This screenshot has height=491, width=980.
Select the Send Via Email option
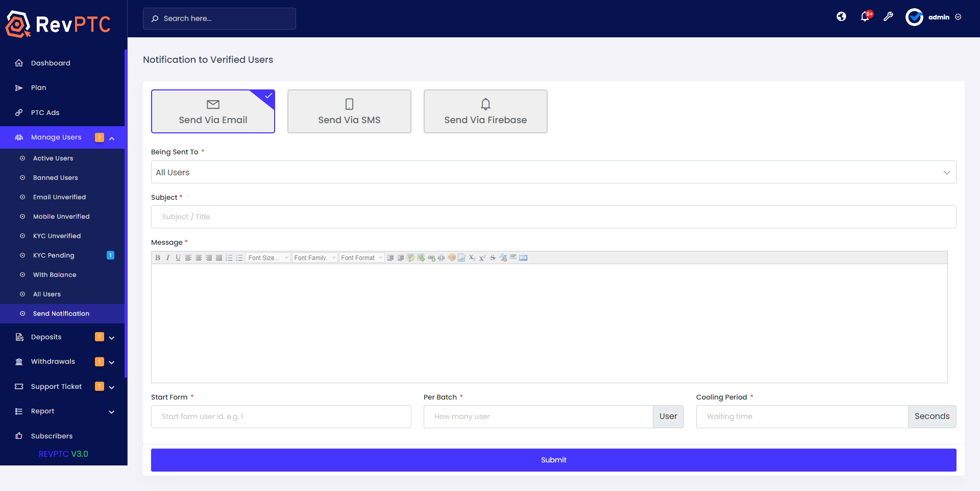[213, 111]
